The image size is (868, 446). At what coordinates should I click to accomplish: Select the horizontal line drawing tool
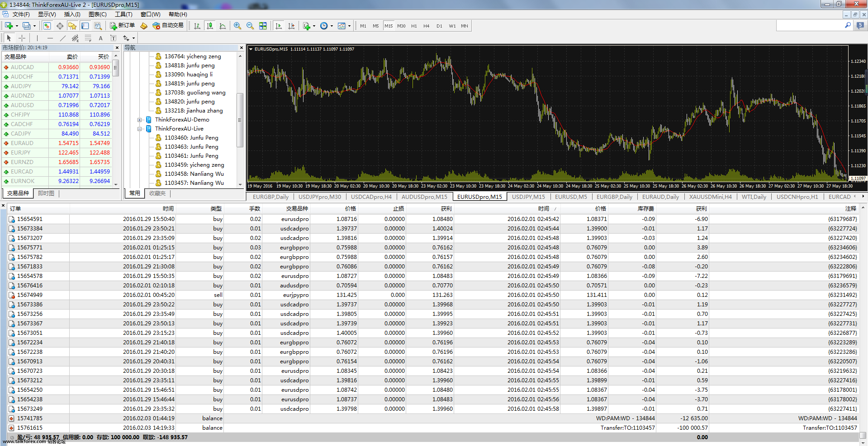50,38
